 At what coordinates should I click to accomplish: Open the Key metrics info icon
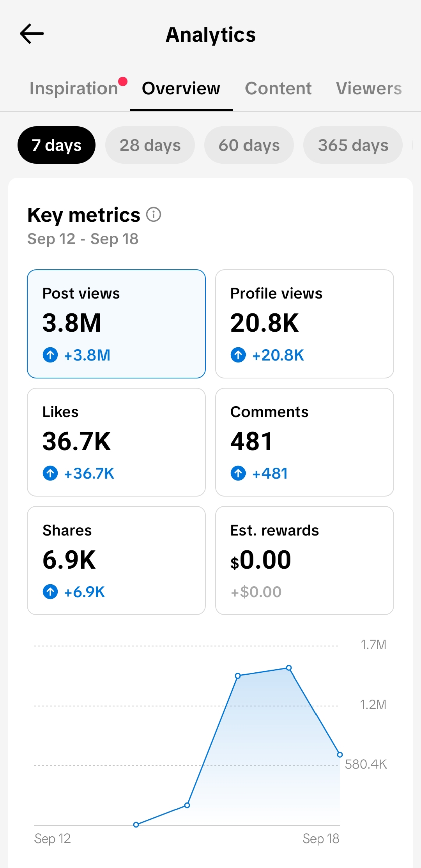[x=154, y=214]
